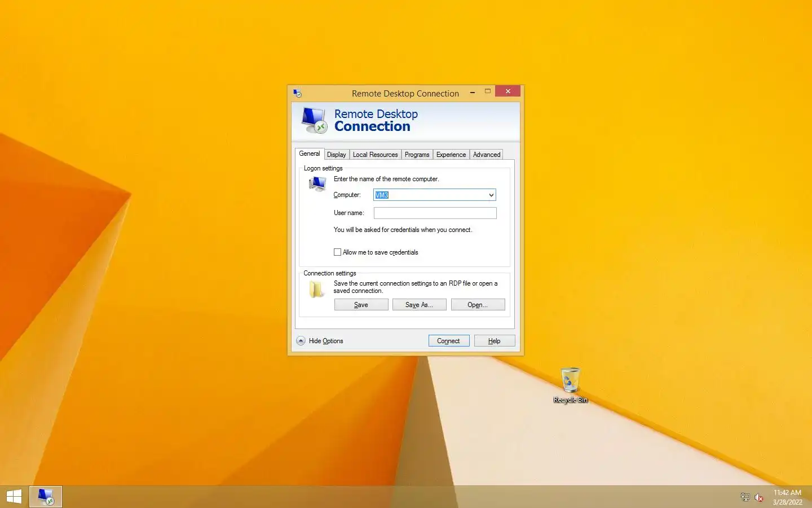Screen dimensions: 812x508
Task: Close the Remote Desktop Connection window
Action: click(x=507, y=91)
